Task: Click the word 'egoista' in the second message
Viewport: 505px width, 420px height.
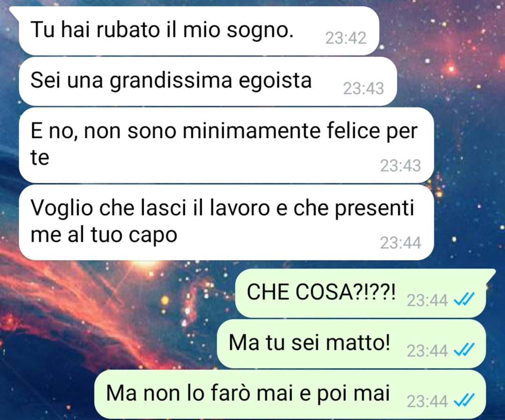Action: click(x=275, y=81)
